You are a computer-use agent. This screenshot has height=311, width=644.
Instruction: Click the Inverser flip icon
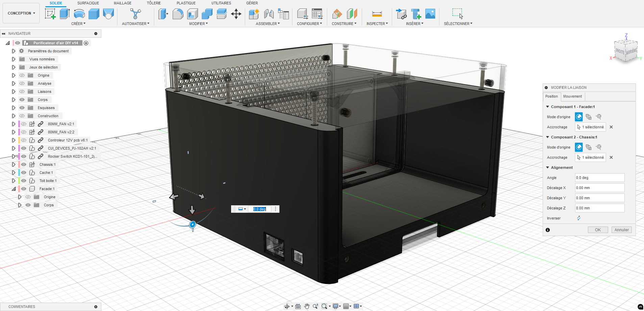(579, 218)
